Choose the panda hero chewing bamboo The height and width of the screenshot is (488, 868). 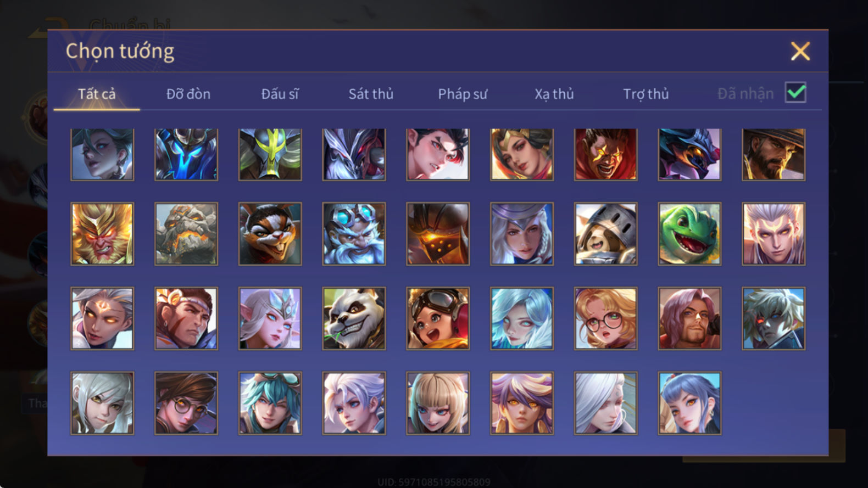354,318
